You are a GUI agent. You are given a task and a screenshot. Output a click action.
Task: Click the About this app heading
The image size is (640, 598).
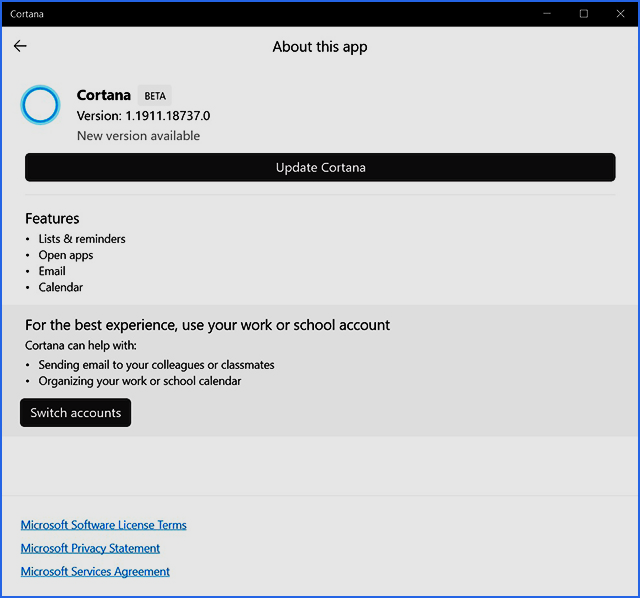pos(320,47)
